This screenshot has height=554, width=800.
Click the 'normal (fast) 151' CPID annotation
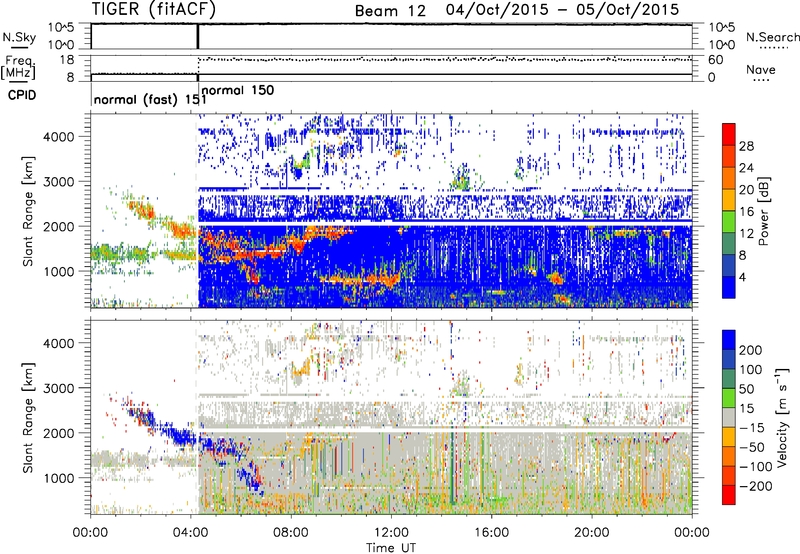tap(151, 99)
